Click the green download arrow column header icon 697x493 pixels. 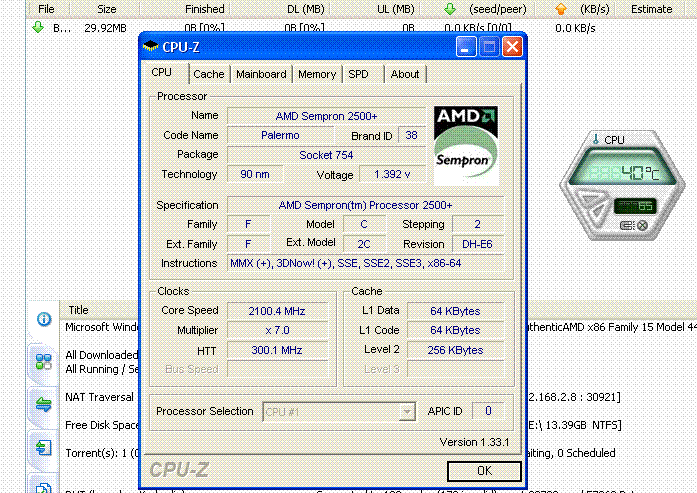[450, 9]
